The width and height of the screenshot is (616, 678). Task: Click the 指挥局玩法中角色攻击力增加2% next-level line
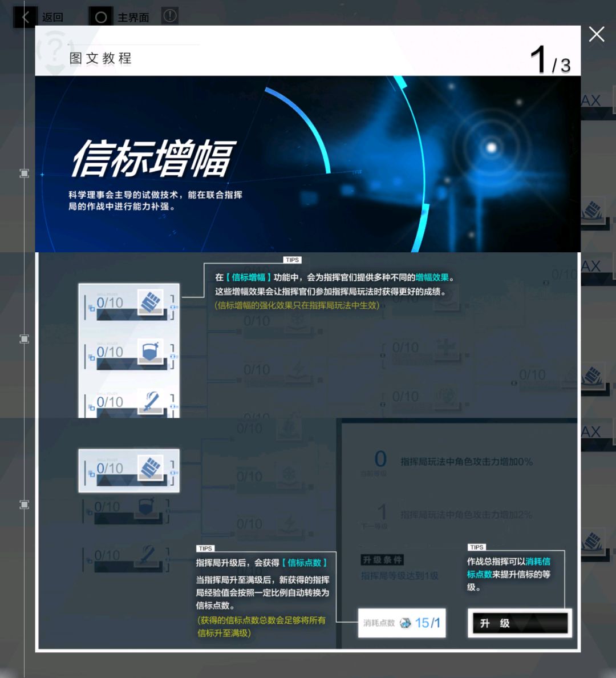[466, 515]
